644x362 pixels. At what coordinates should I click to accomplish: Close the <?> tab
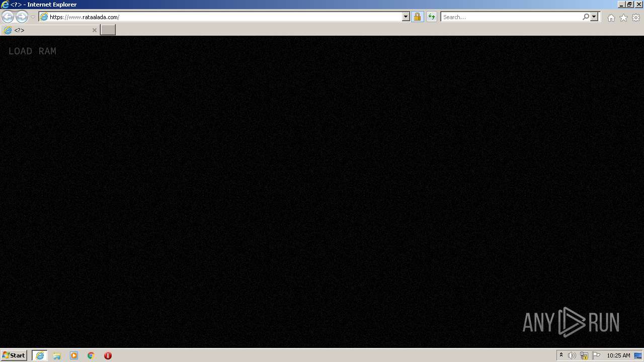(94, 30)
